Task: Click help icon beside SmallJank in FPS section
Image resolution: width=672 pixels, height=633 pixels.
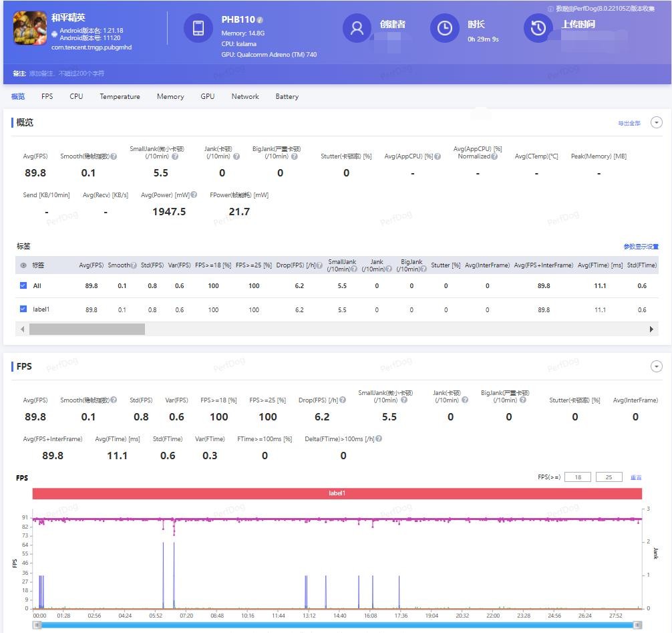Action: point(403,400)
